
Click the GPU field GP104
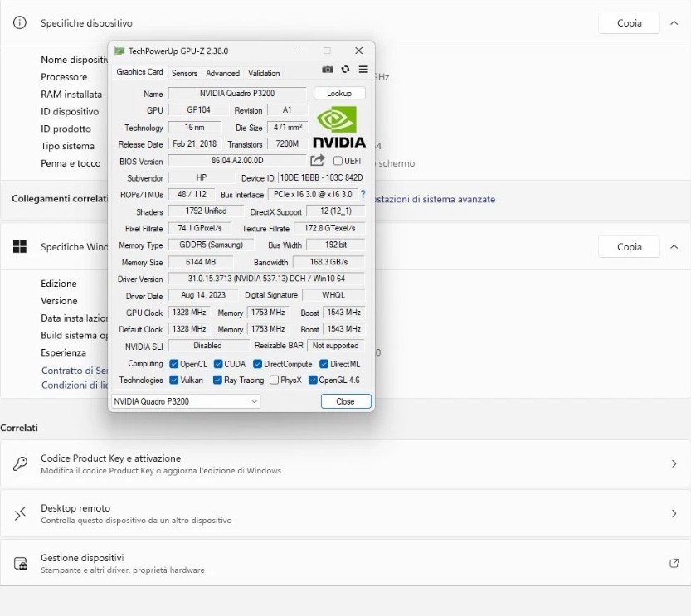(x=198, y=109)
